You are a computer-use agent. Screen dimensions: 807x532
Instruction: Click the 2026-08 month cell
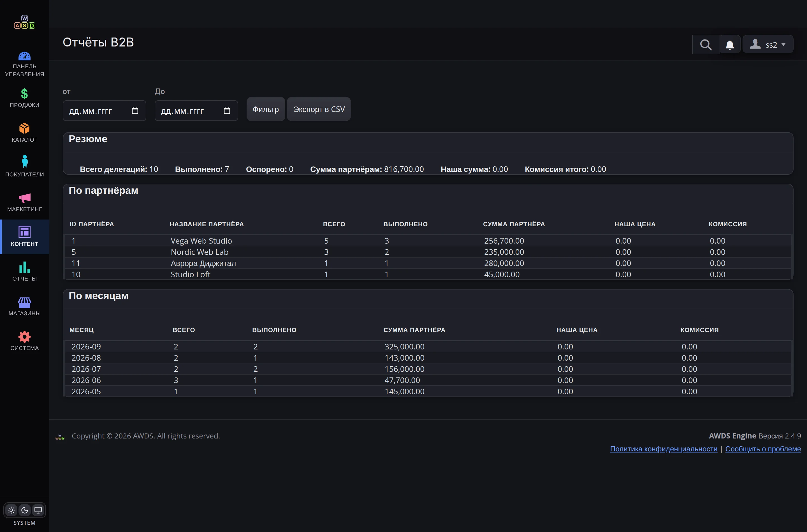pos(86,358)
